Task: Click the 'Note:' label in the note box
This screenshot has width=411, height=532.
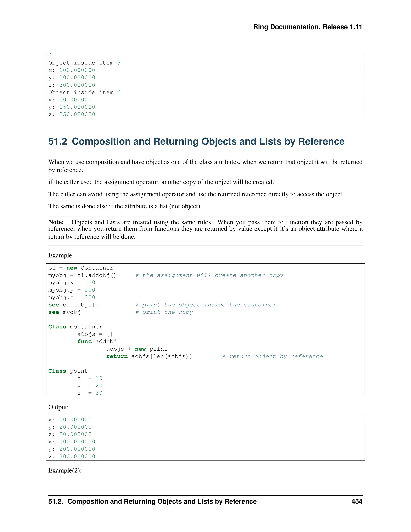Action: point(56,222)
